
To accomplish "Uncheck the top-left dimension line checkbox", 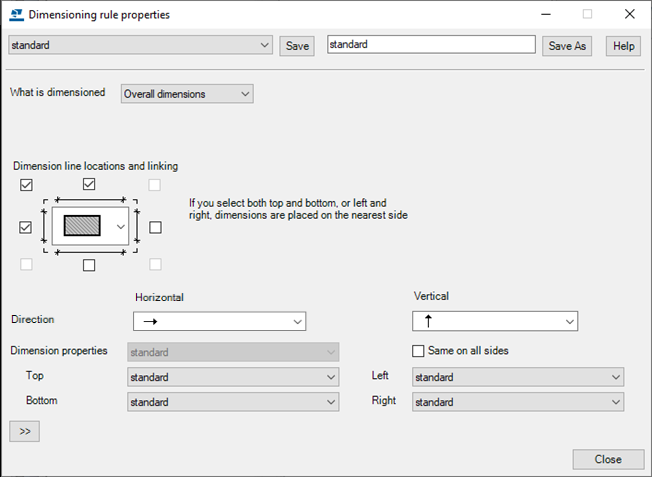I will tap(27, 185).
